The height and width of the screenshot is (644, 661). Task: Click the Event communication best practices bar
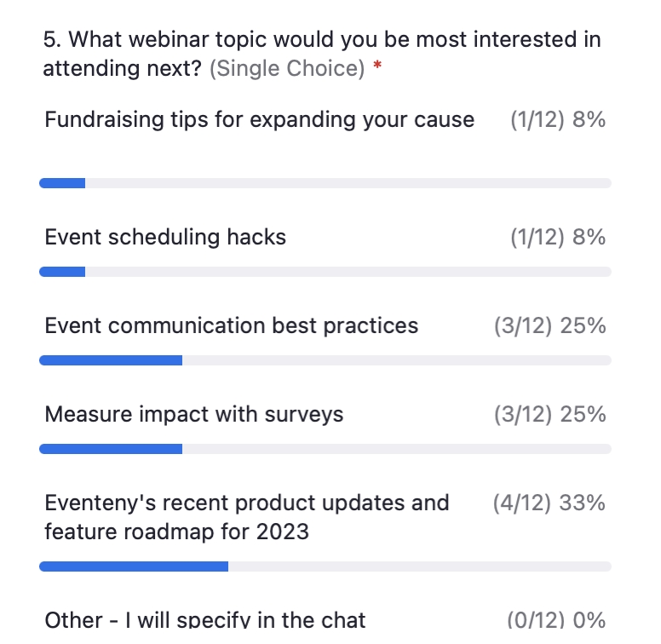point(325,360)
